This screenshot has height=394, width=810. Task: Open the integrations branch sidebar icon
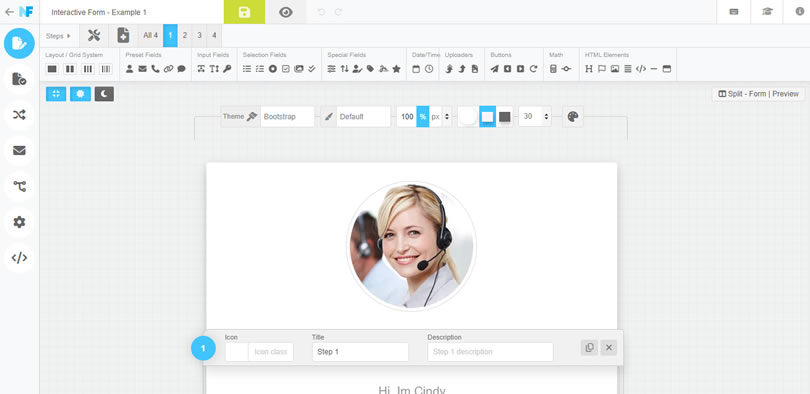(x=19, y=186)
